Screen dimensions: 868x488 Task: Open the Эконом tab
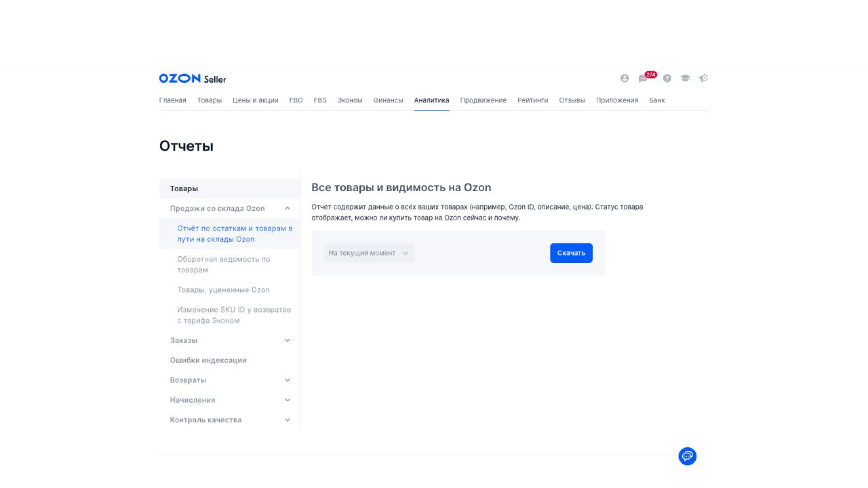point(350,100)
